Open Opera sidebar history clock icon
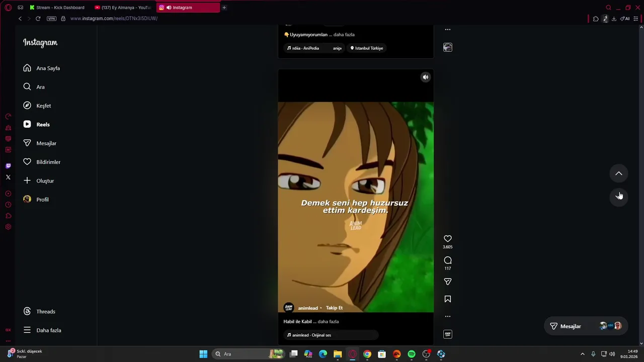This screenshot has width=644, height=362. point(8,205)
